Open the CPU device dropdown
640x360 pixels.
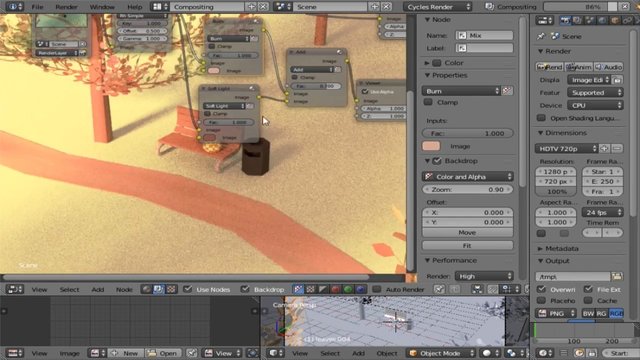pyautogui.click(x=595, y=105)
